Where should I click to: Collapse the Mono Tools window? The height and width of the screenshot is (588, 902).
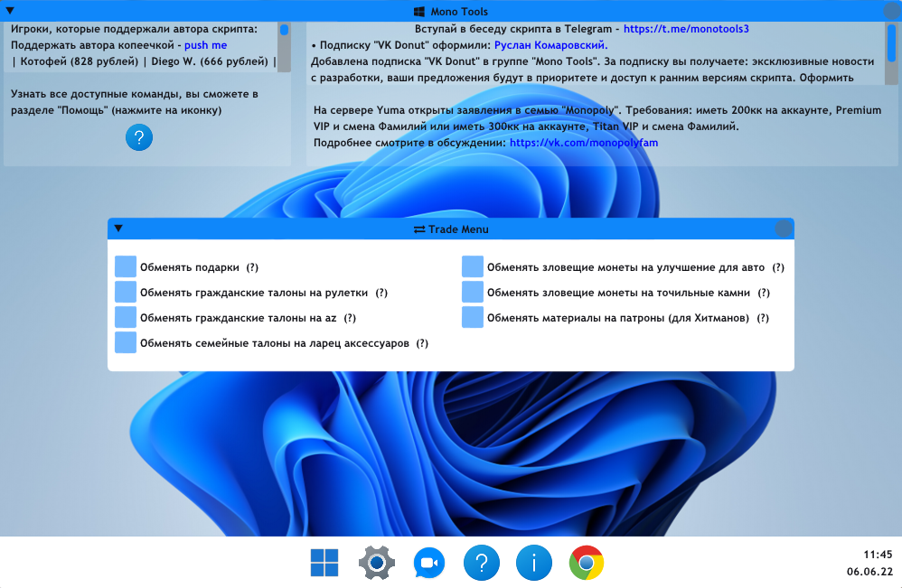point(10,10)
